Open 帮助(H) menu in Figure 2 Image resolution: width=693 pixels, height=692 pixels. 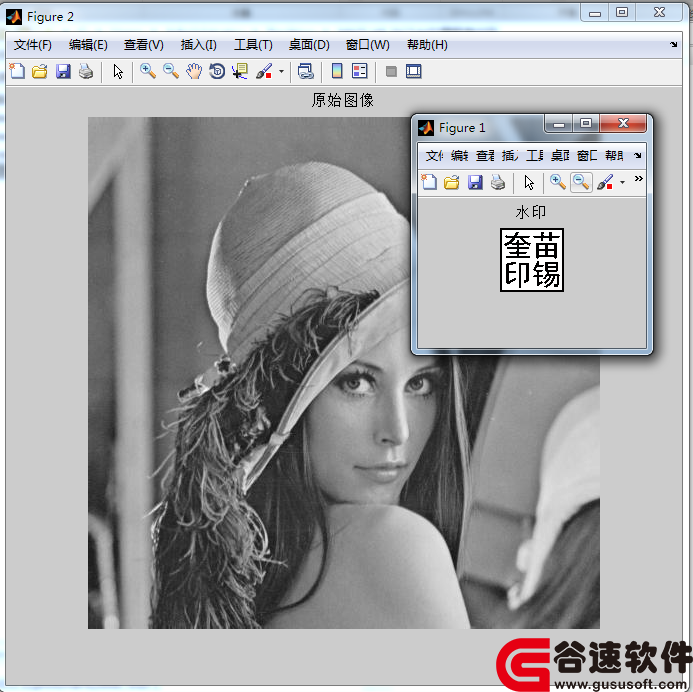click(x=427, y=45)
